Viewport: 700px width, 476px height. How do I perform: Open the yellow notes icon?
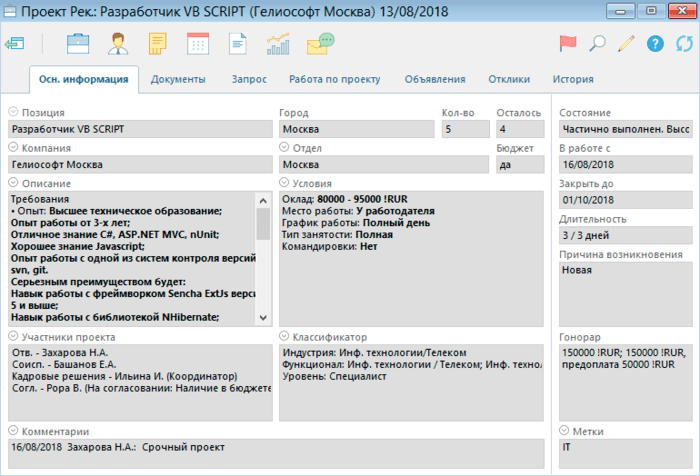(158, 44)
